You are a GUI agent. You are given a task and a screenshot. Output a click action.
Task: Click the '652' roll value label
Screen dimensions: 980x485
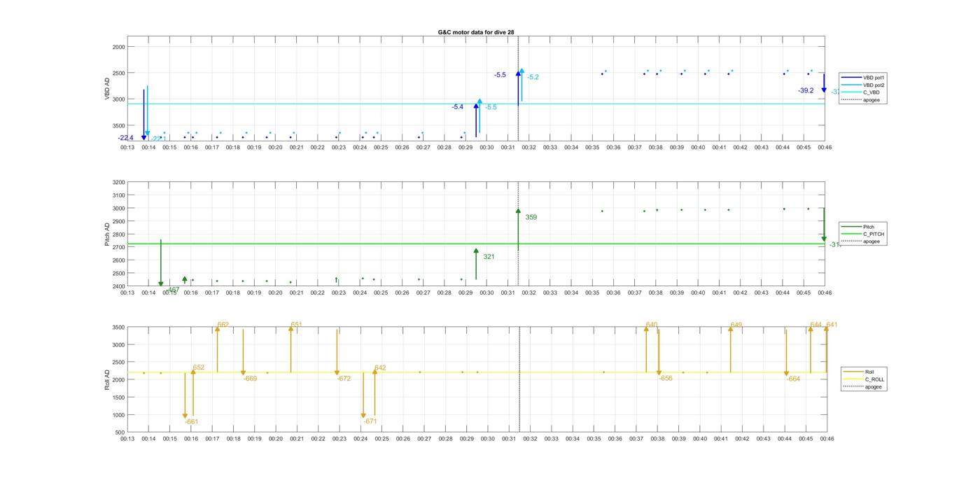coord(199,367)
